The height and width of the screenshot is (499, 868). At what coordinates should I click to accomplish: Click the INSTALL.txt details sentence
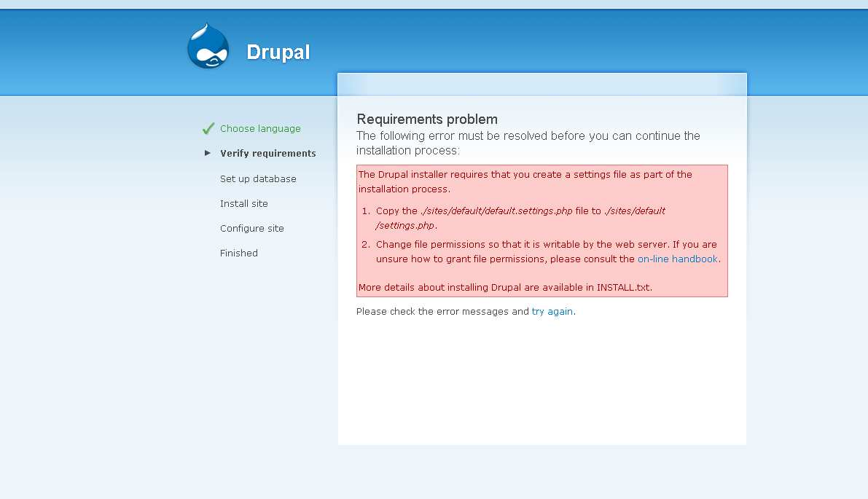(505, 287)
